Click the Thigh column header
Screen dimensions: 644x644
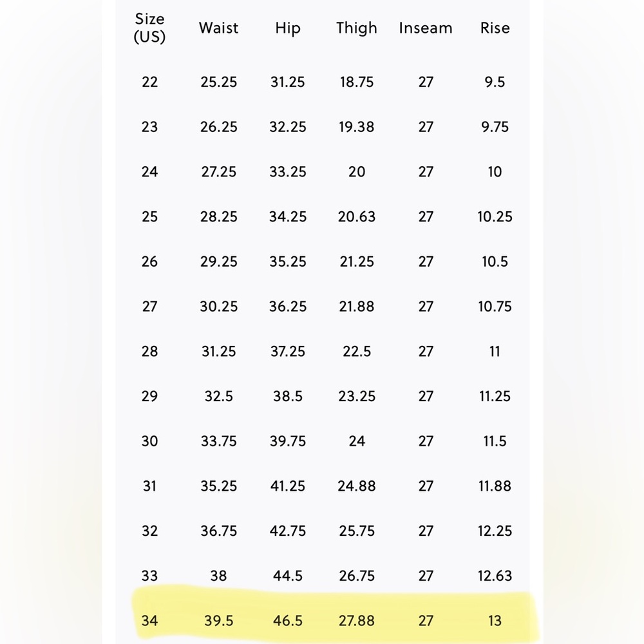point(357,29)
